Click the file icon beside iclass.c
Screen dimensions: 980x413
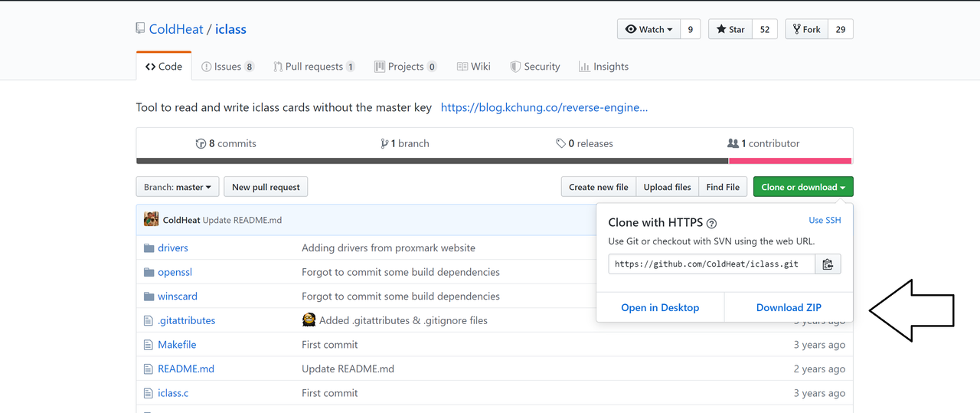pos(149,393)
